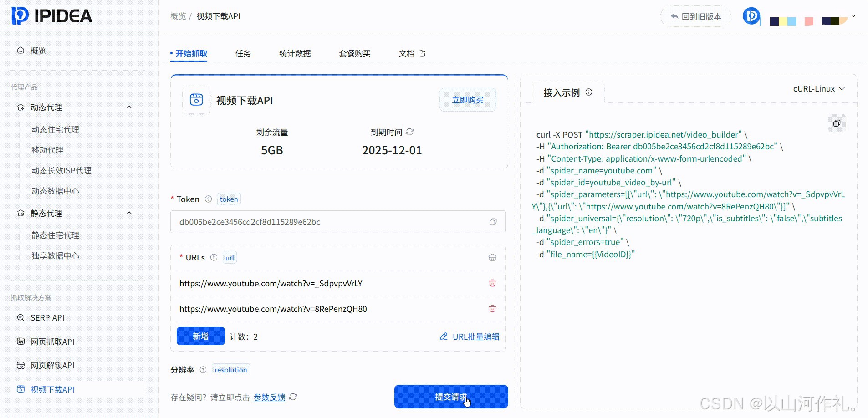The width and height of the screenshot is (868, 418).
Task: Switch to the 任务 tab
Action: pyautogui.click(x=243, y=54)
